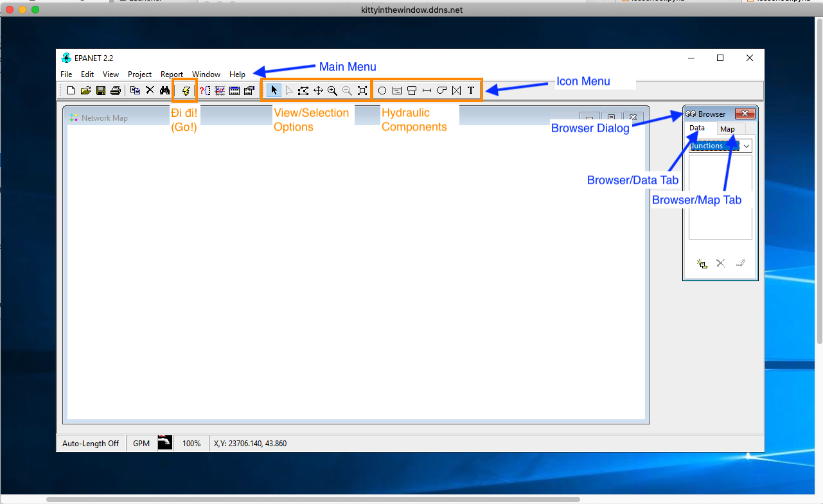Open the Report menu

coord(172,74)
